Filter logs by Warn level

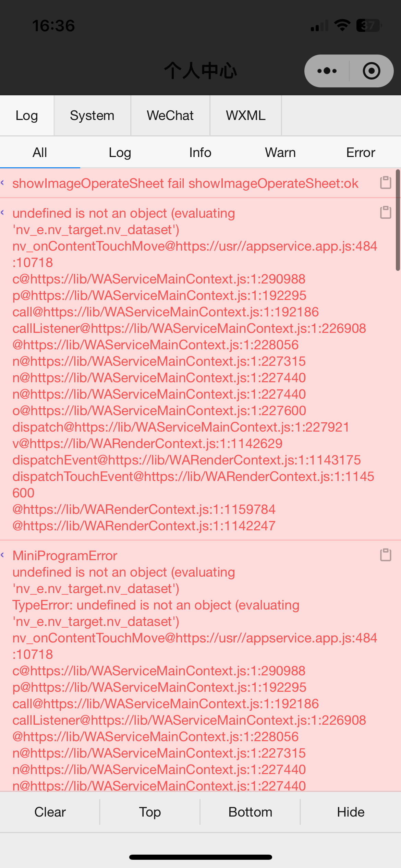point(280,153)
